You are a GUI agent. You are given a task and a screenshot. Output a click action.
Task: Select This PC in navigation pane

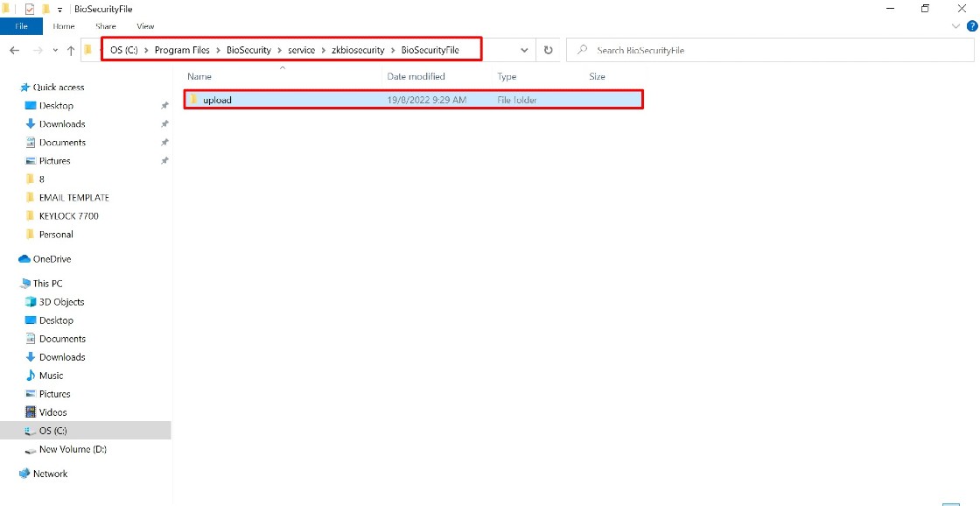47,284
